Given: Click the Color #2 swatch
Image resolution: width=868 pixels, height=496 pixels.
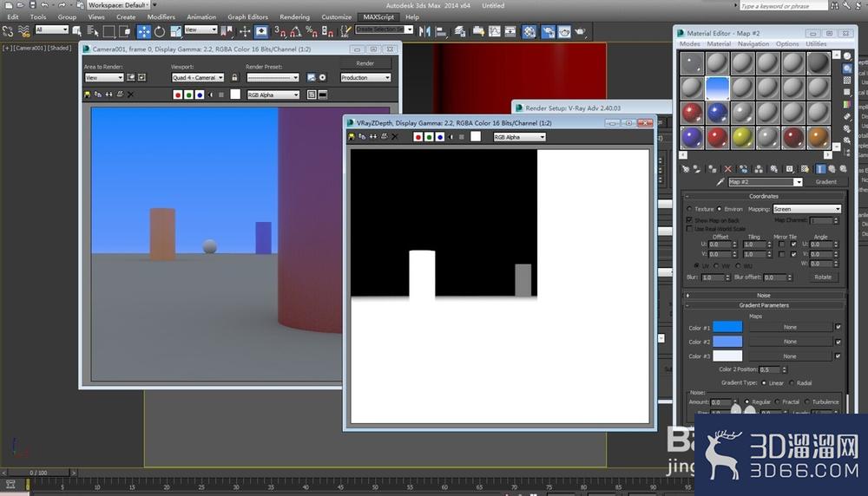Looking at the screenshot, I should (x=727, y=342).
